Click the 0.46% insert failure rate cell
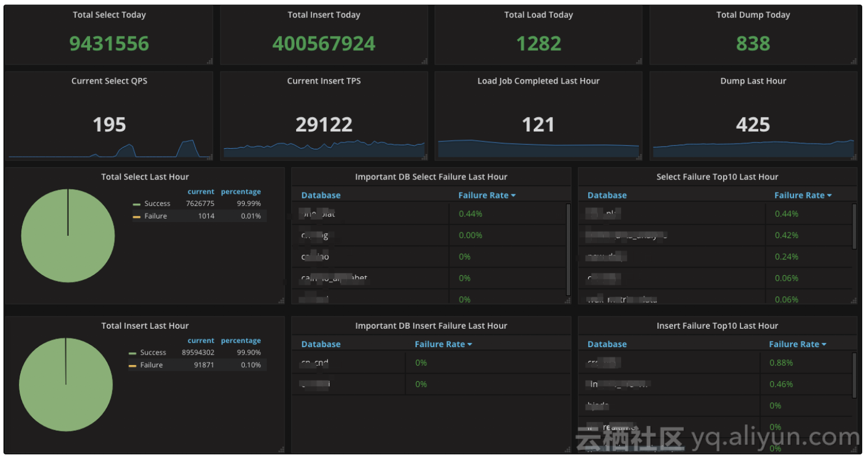868x459 pixels. [781, 384]
